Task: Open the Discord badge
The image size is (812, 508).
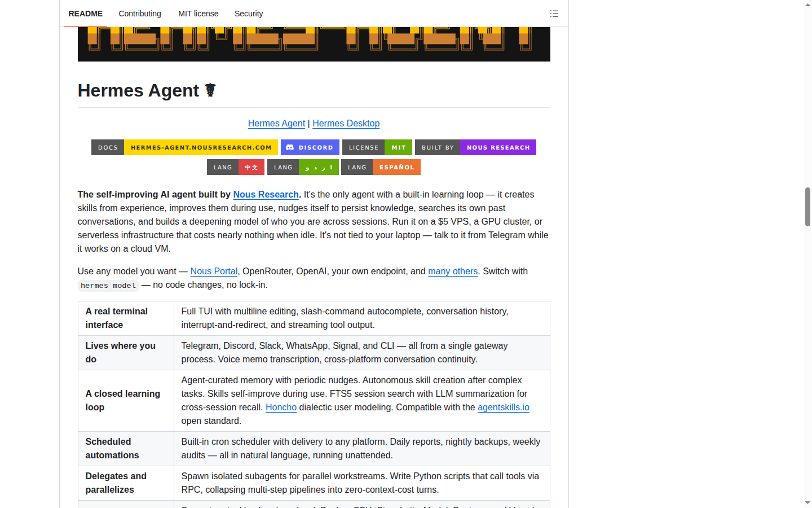Action: (x=310, y=147)
